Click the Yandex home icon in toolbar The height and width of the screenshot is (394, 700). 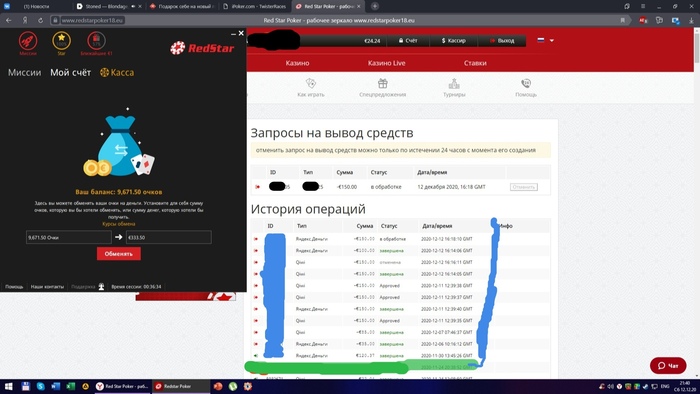click(25, 20)
